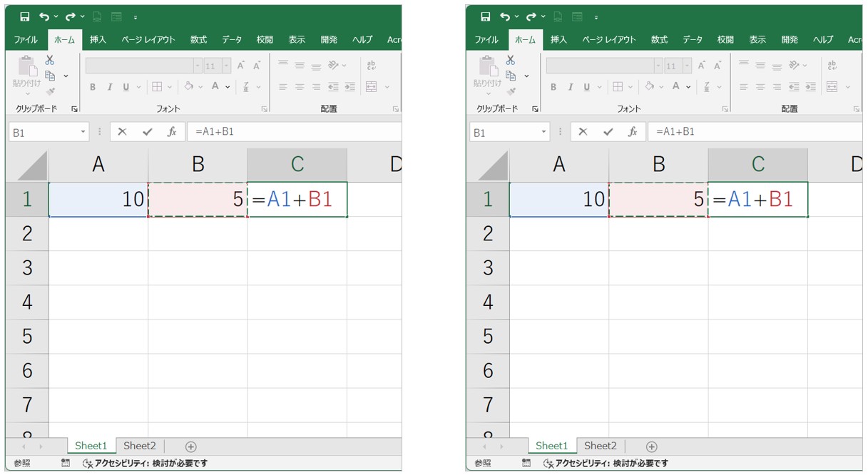The width and height of the screenshot is (868, 475).
Task: Click the Undo arrow in right window
Action: (x=506, y=16)
